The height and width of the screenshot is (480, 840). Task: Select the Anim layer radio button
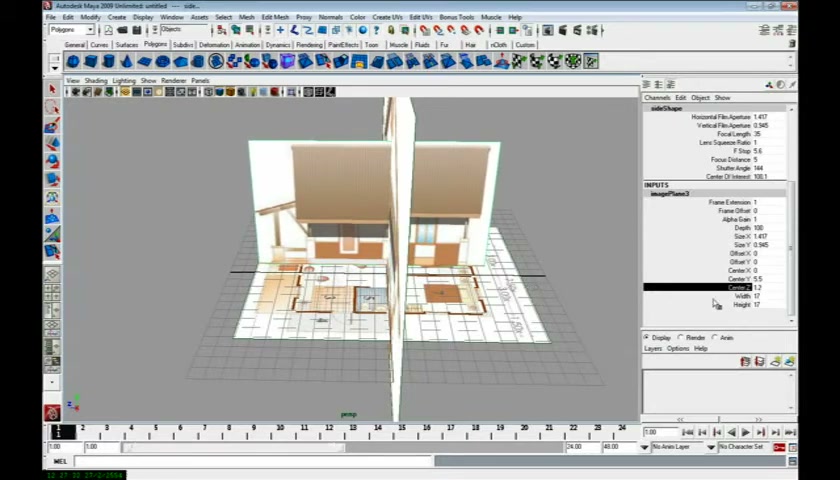click(x=715, y=338)
